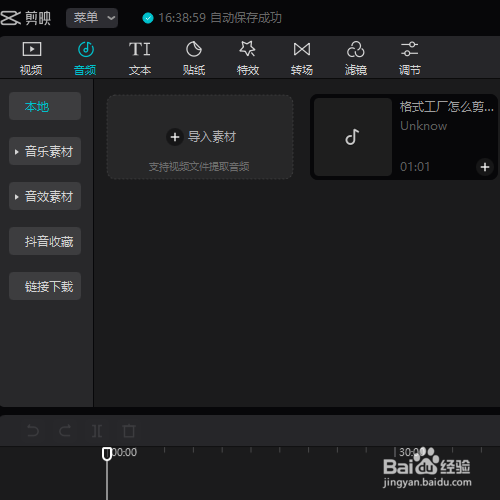The width and height of the screenshot is (500, 500).
Task: Open the 调节 adjustment tab
Action: [410, 58]
